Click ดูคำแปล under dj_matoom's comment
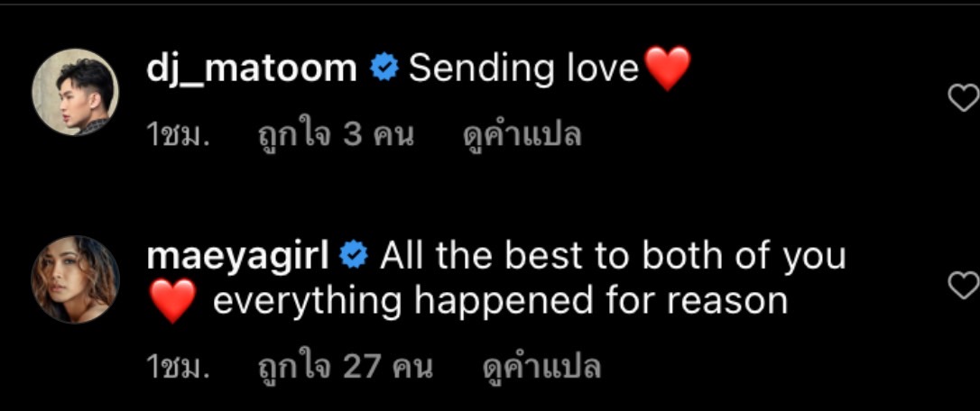The width and height of the screenshot is (980, 411). point(522,134)
